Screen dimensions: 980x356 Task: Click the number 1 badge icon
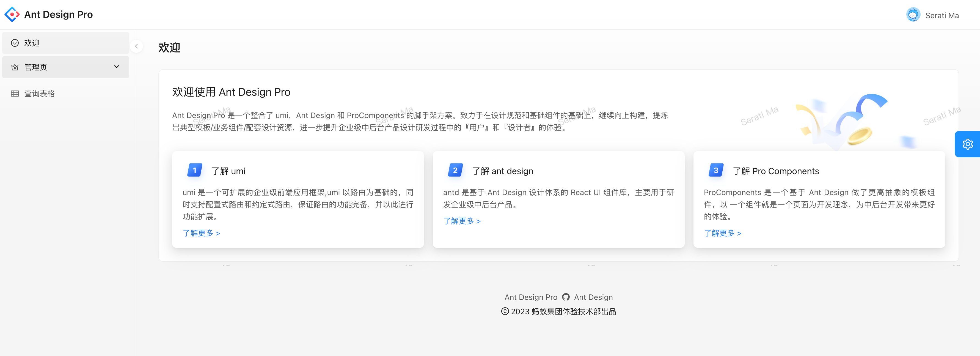click(194, 170)
